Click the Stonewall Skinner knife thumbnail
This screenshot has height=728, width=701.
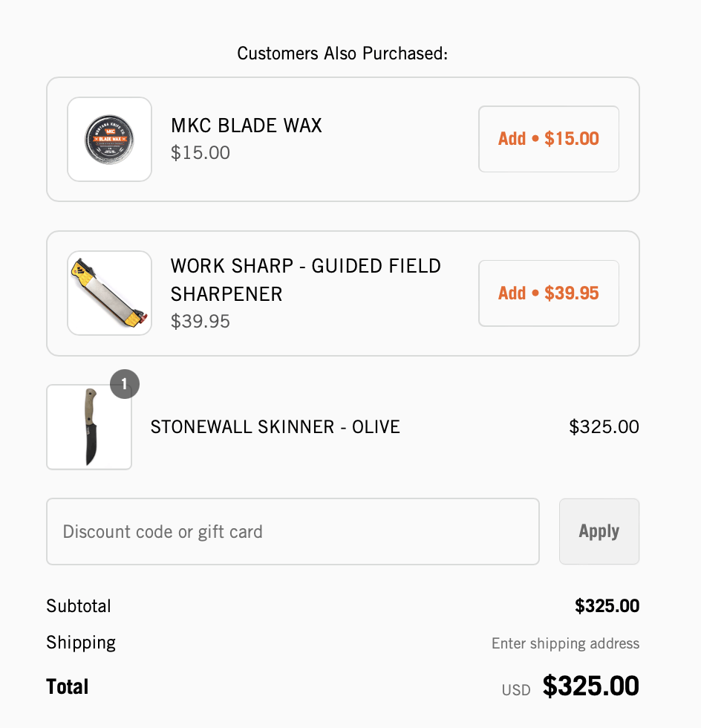[89, 427]
